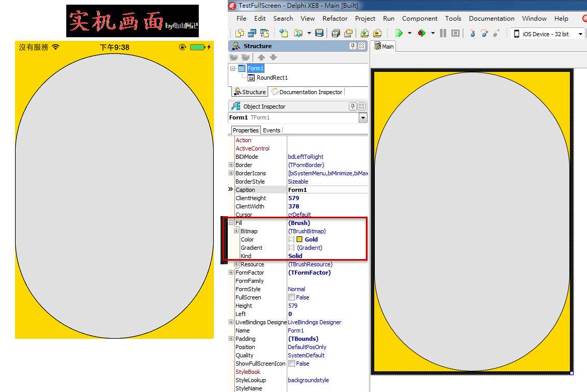Screen dimensions: 587x392
Task: Expand the Resource sub-property
Action: click(236, 264)
